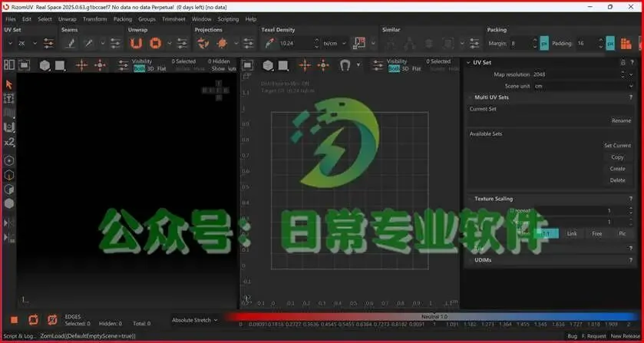Click the second Projections sun-shaped icon
Image resolution: width=644 pixels, height=343 pixels.
(222, 43)
